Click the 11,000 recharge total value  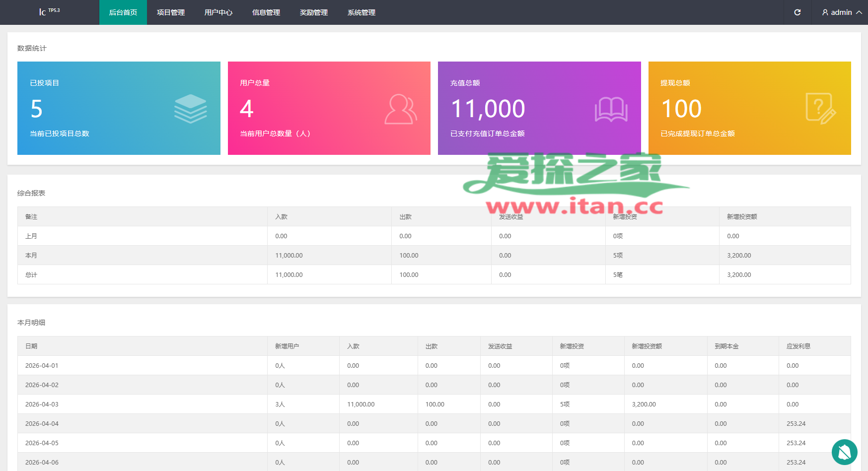pyautogui.click(x=488, y=109)
